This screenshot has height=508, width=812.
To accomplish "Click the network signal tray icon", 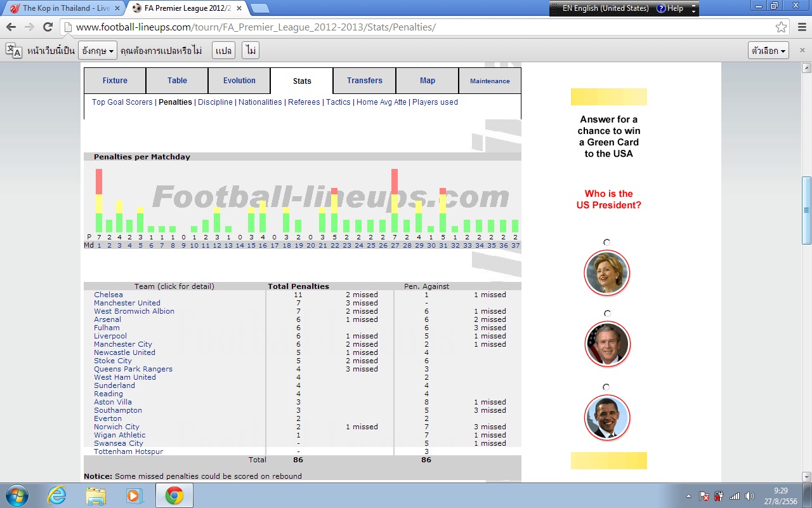I will [x=735, y=496].
